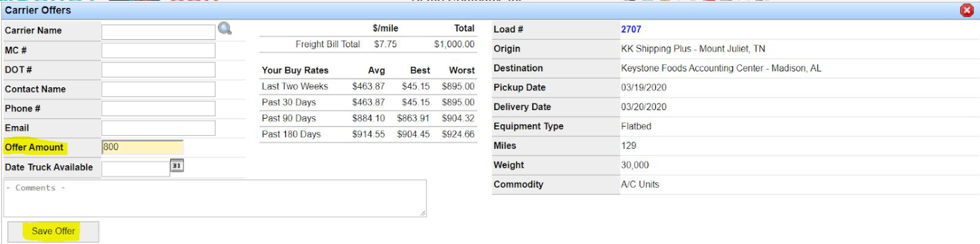The width and height of the screenshot is (980, 244).
Task: Click the Freight Bill Total $1,000.00 value
Action: [x=454, y=45]
